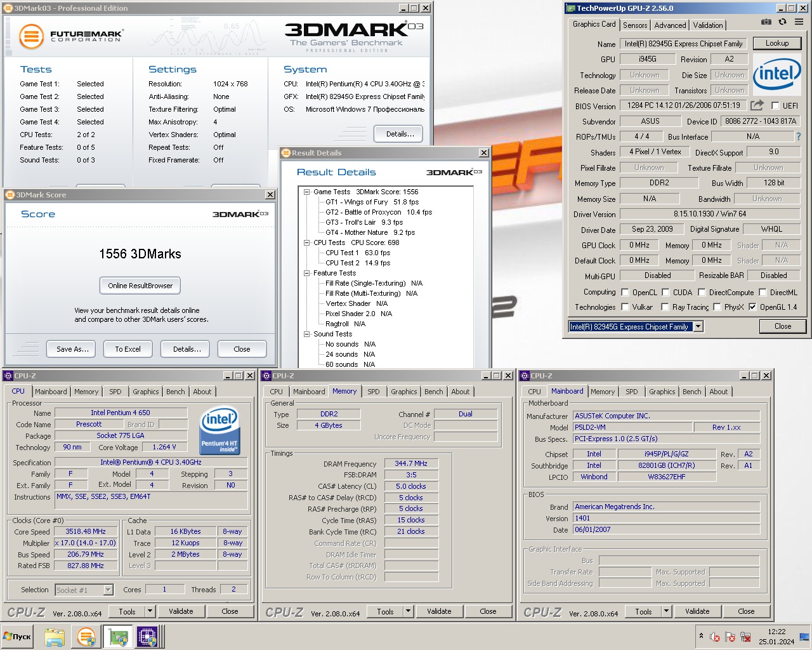The width and height of the screenshot is (812, 650).
Task: Select GT1 - Wings of Fury result row
Action: click(372, 202)
